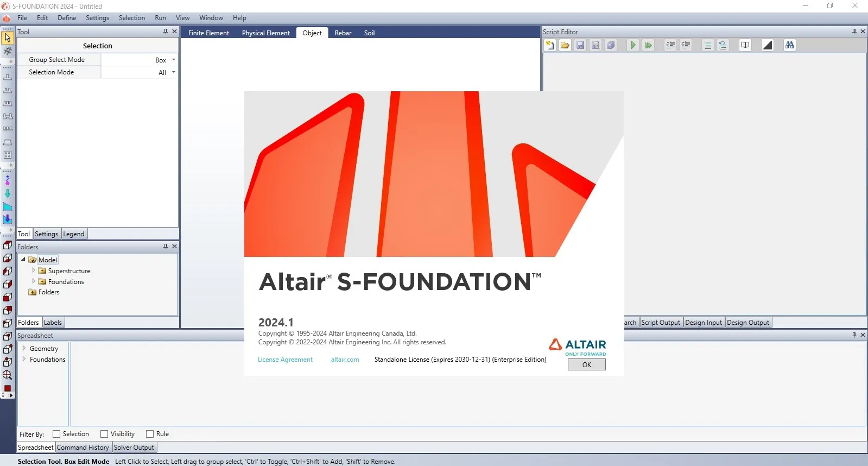Click the black triangle icon in Script Editor
The width and height of the screenshot is (868, 466).
tap(768, 45)
